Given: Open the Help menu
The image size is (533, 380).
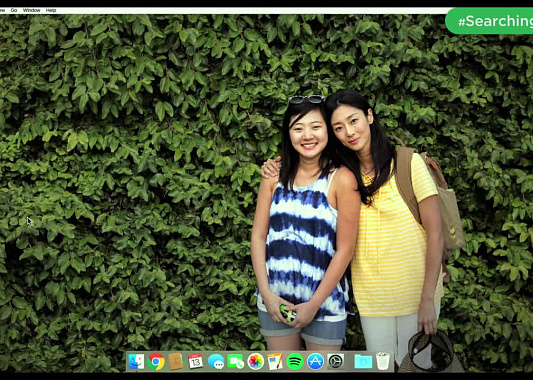Looking at the screenshot, I should tap(51, 10).
